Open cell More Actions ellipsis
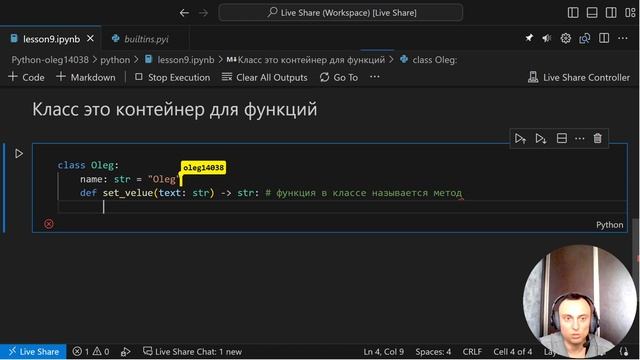 click(x=580, y=138)
